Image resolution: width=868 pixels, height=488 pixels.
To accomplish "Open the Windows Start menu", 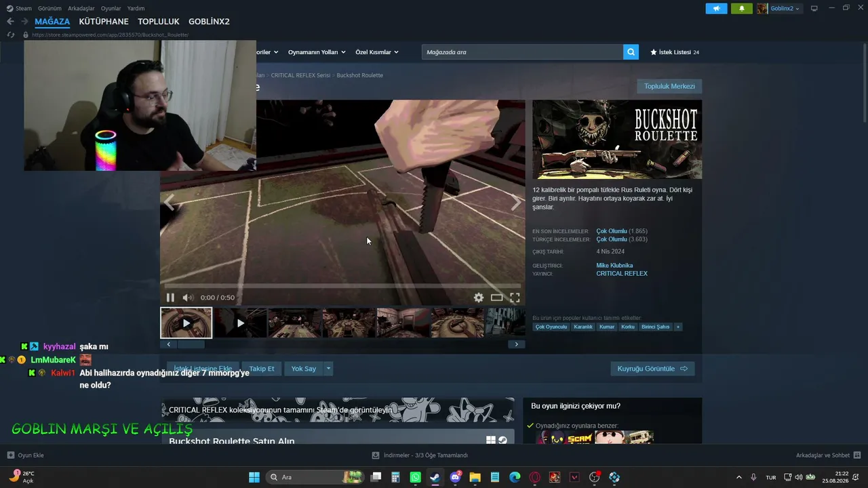I will click(254, 477).
